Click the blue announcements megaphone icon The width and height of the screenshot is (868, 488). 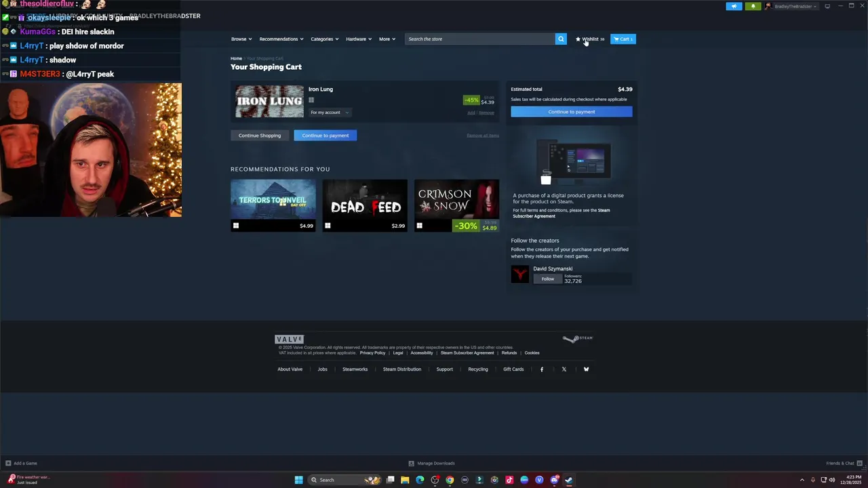(x=734, y=6)
